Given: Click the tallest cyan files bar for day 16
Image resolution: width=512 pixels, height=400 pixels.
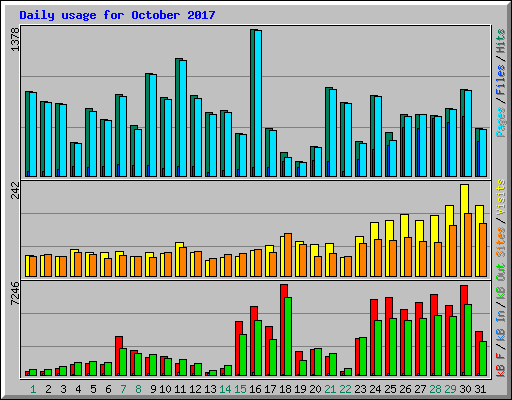Looking at the screenshot, I should 258,103.
